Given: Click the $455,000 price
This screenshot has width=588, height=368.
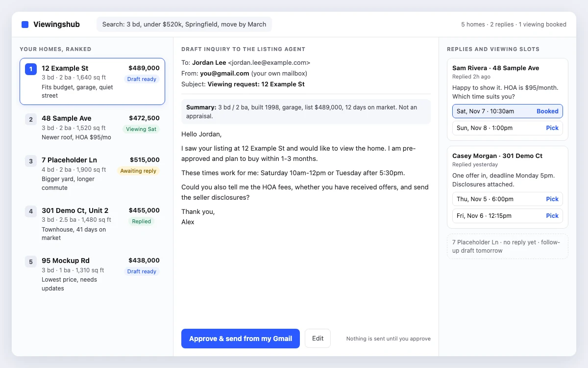Looking at the screenshot, I should tap(144, 210).
